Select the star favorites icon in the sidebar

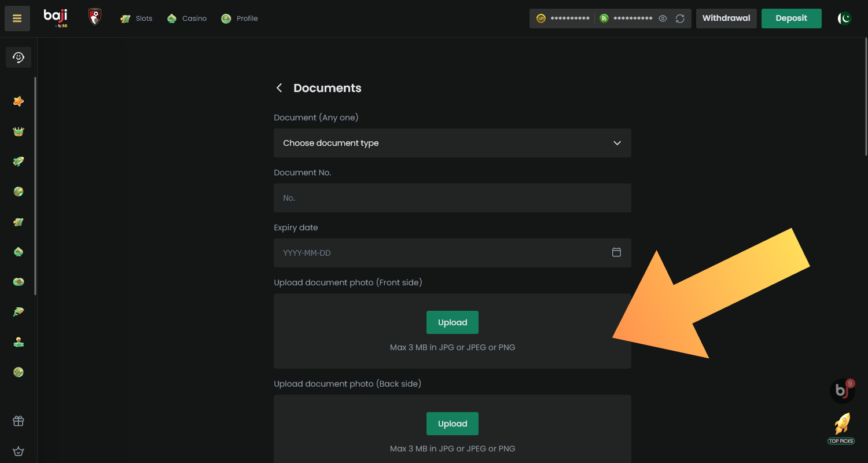18,101
